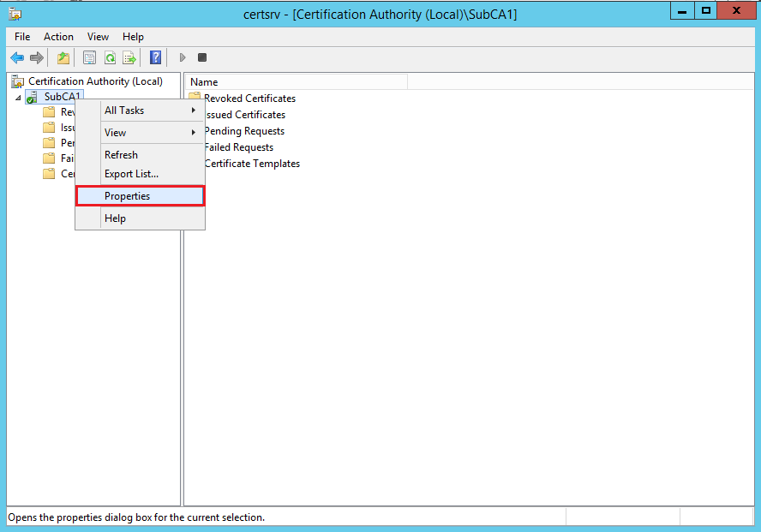Click the Refresh toolbar icon

point(110,57)
